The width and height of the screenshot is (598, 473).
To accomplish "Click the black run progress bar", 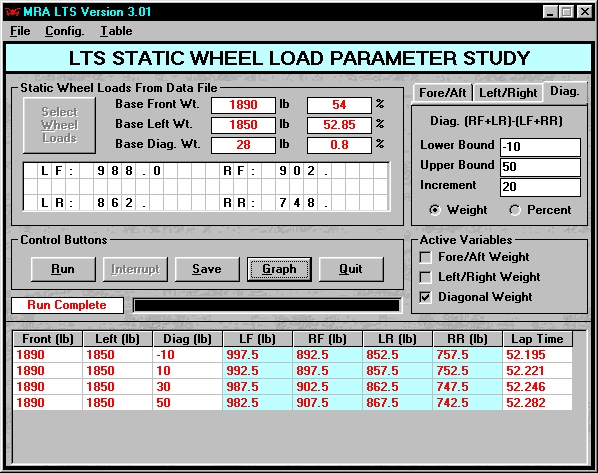I will tap(267, 306).
